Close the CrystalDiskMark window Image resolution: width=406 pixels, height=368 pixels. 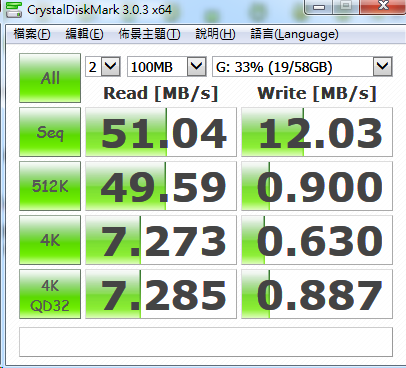[x=383, y=6]
